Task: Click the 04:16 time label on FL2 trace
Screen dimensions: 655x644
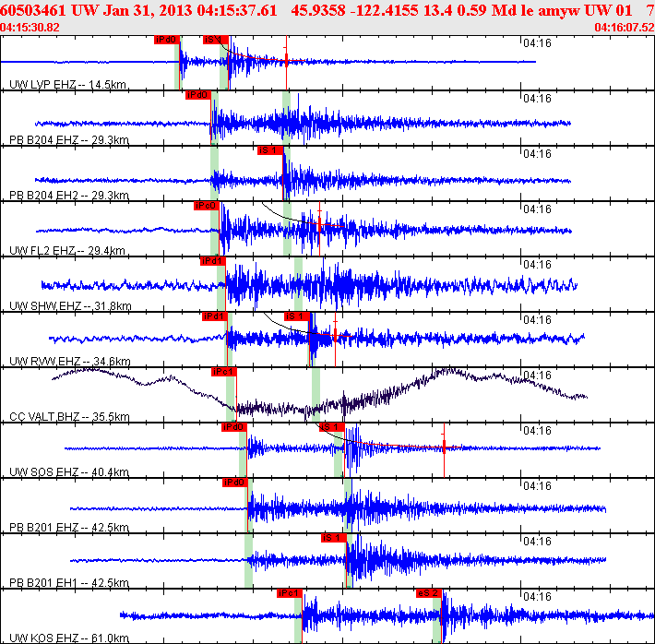Action: (x=537, y=209)
